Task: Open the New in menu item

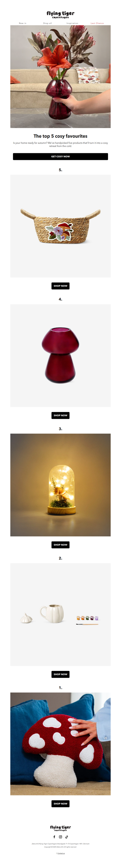Action: (23, 23)
